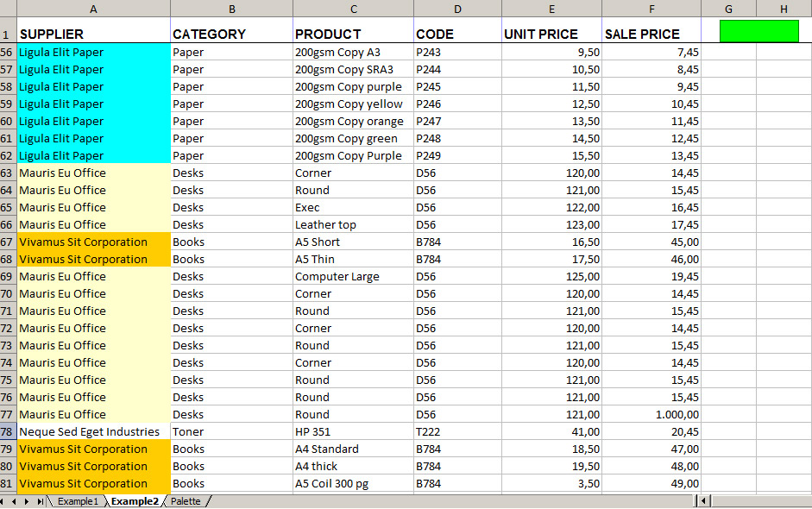Click the orange Vivamus Sit Corporation cell in row 67
Image resolution: width=812 pixels, height=509 pixels.
(x=93, y=242)
